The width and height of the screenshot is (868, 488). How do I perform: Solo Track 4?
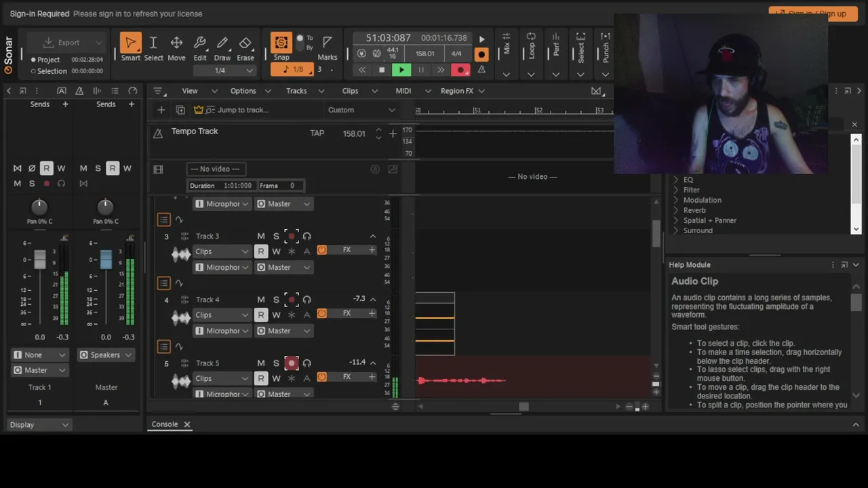276,300
